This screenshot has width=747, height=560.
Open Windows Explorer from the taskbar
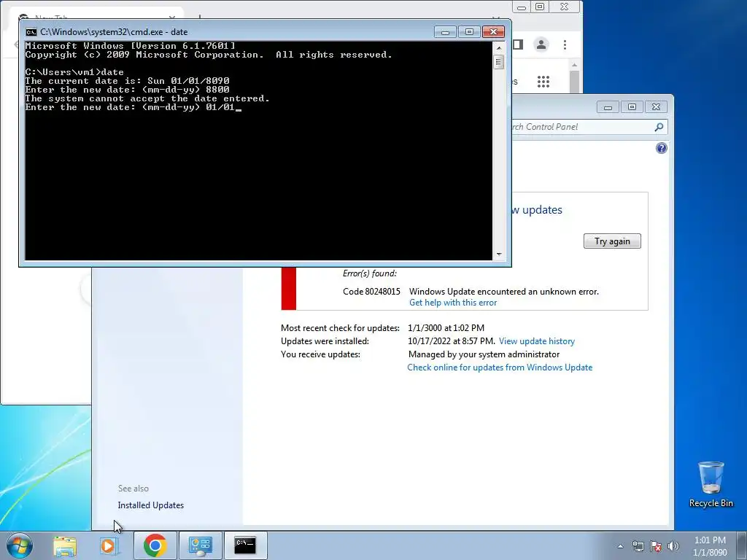pyautogui.click(x=65, y=545)
